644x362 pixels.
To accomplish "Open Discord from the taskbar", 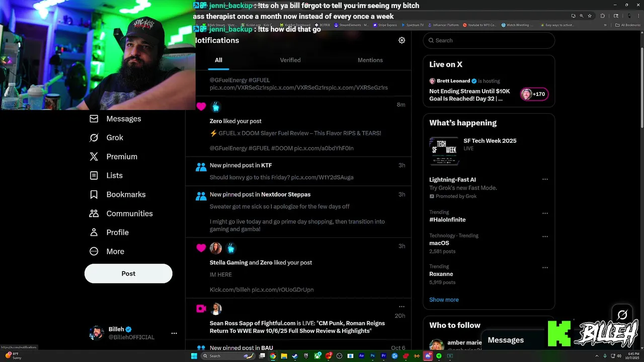I will tap(428, 356).
